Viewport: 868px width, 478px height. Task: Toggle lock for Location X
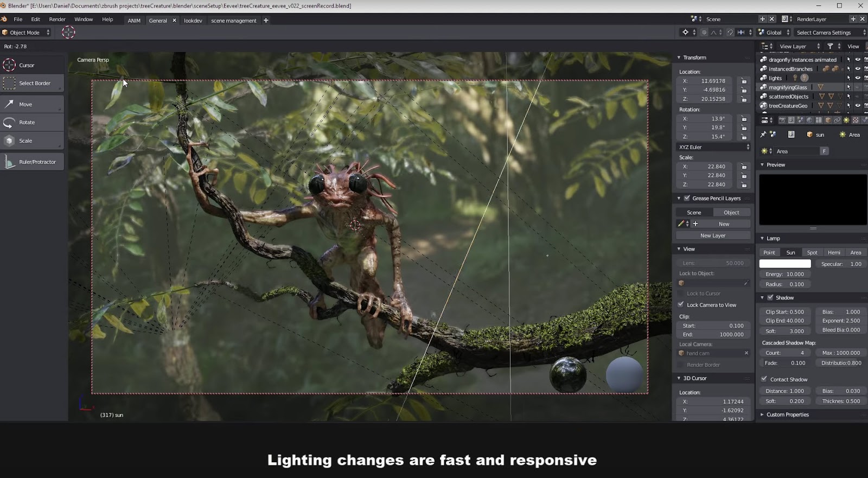(744, 81)
